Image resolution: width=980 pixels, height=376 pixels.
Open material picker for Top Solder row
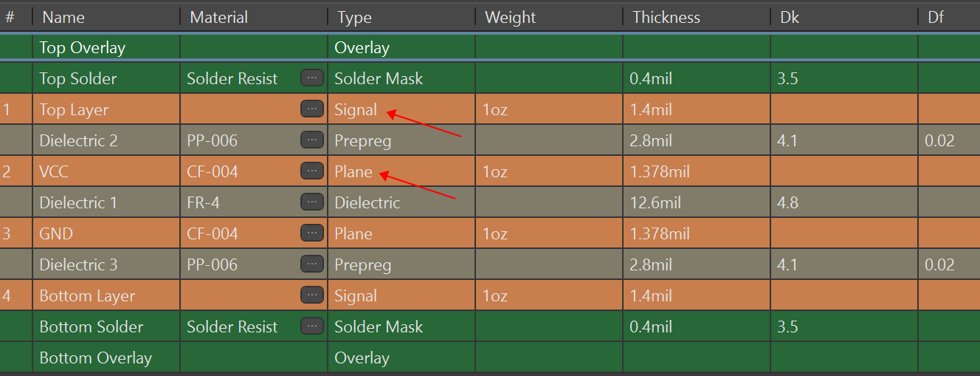click(x=312, y=78)
